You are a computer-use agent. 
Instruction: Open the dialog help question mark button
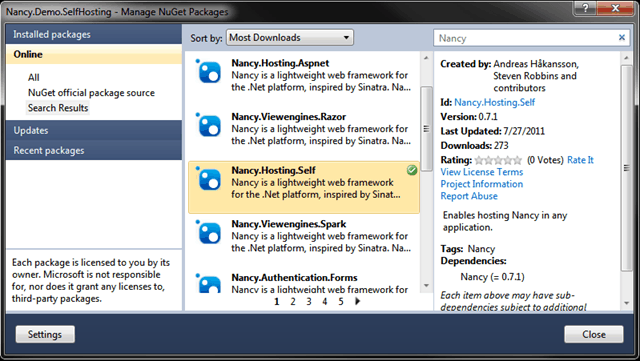coord(585,8)
